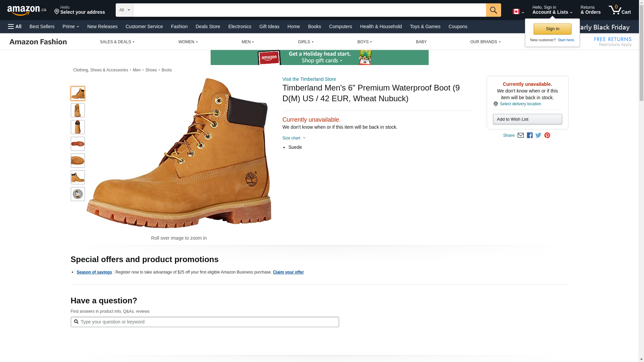The width and height of the screenshot is (644, 362).
Task: Share product via email icon
Action: click(521, 135)
